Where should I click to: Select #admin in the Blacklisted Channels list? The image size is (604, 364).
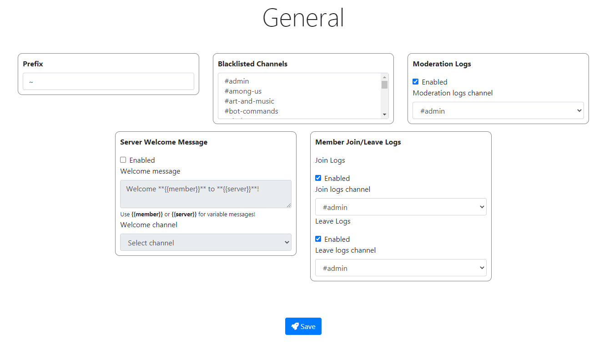237,81
